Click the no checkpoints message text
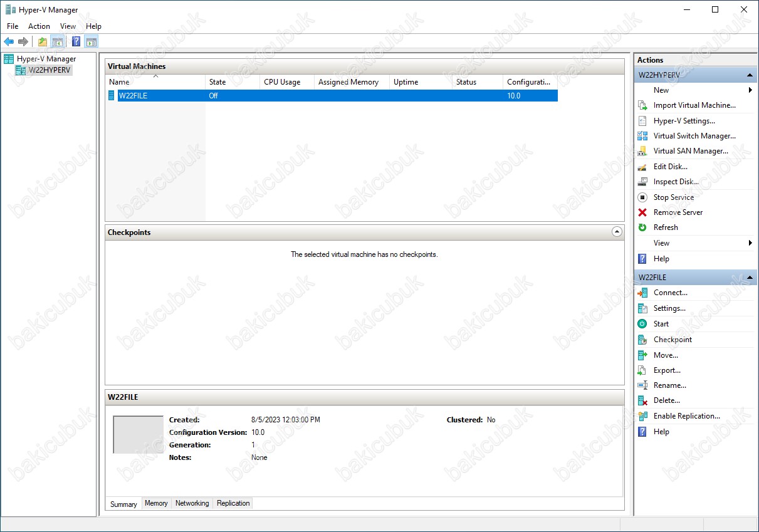The width and height of the screenshot is (759, 532). (364, 254)
